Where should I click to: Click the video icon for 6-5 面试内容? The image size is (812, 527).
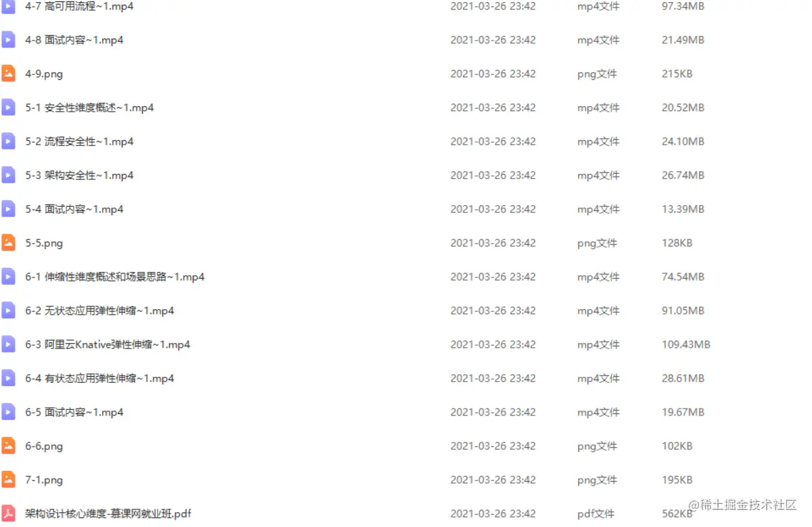[8, 412]
